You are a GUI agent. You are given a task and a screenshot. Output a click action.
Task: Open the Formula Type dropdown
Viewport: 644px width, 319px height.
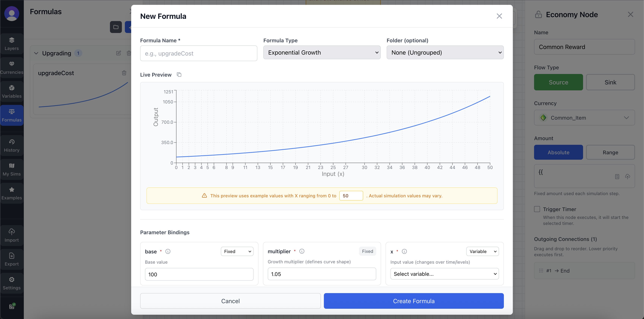pos(322,53)
